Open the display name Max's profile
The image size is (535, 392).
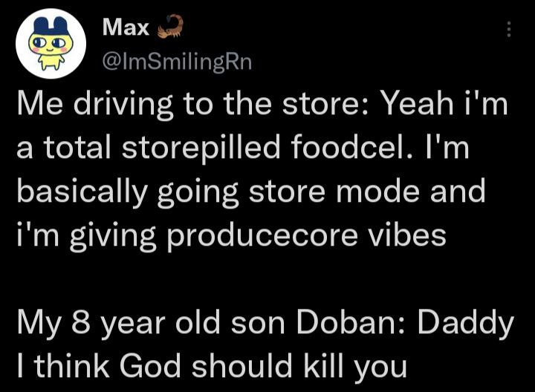click(124, 28)
